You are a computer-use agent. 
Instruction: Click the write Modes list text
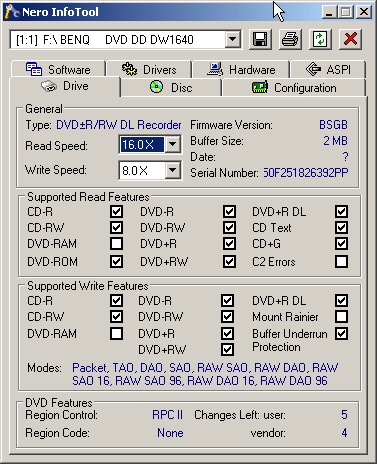pos(205,374)
